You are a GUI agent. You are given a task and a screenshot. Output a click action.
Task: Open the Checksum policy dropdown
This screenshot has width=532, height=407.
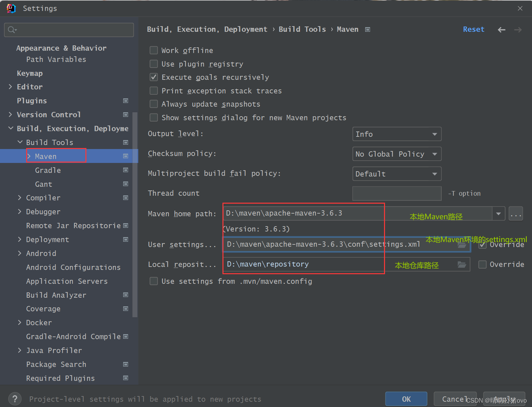click(397, 154)
